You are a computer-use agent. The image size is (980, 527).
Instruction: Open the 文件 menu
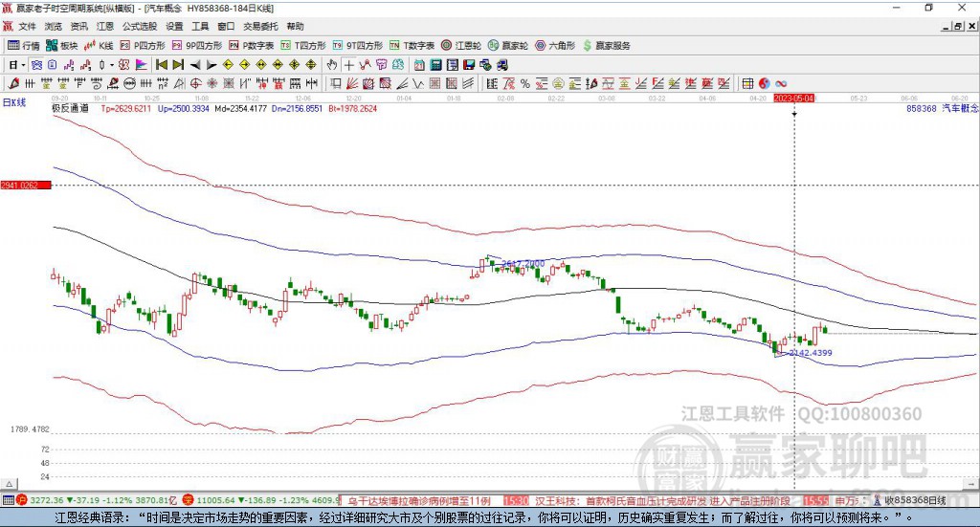(28, 26)
